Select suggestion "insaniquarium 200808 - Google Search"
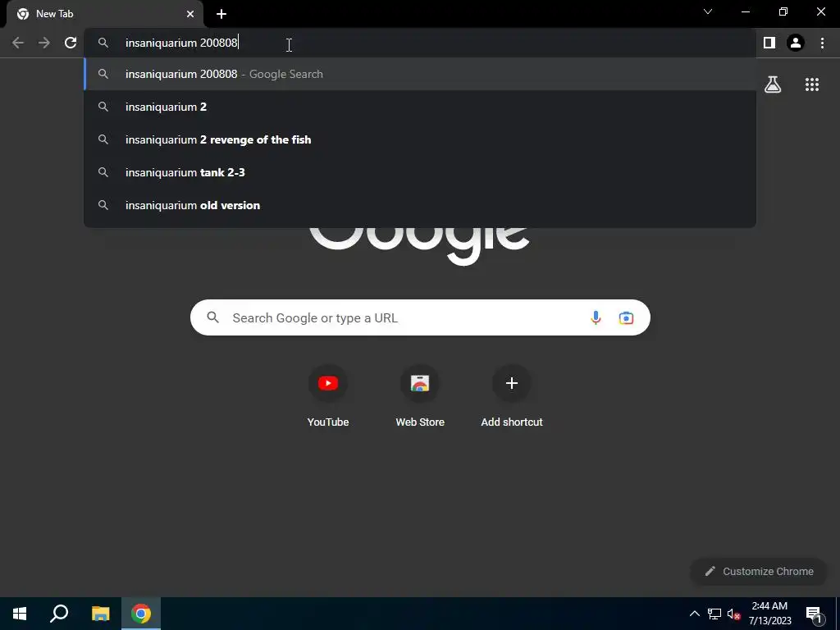The height and width of the screenshot is (630, 840). pyautogui.click(x=420, y=74)
